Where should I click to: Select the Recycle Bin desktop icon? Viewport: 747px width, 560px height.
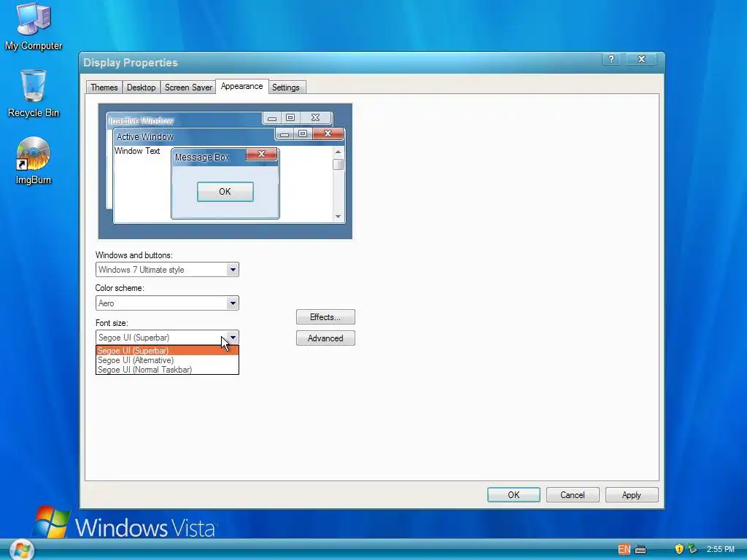34,93
